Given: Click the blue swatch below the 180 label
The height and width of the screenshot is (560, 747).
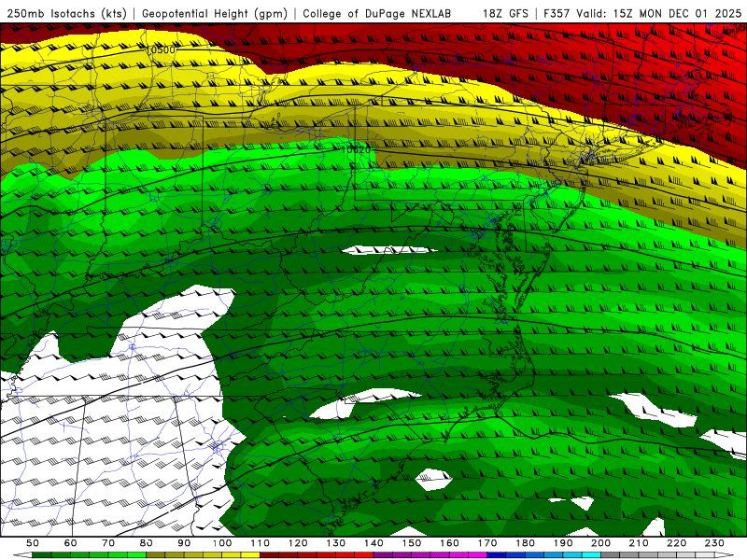Looking at the screenshot, I should 534,555.
